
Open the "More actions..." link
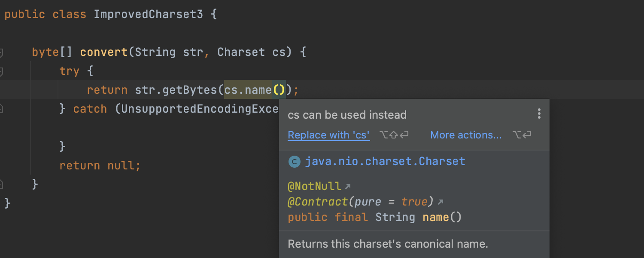(466, 135)
